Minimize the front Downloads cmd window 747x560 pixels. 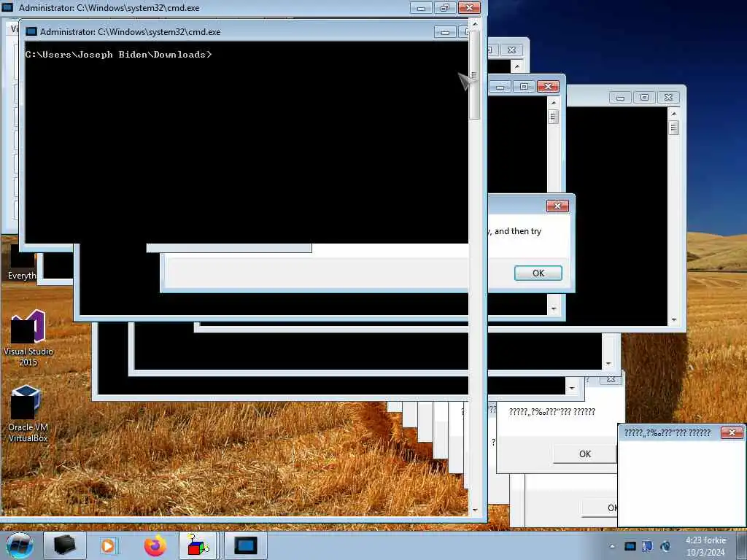coord(445,32)
